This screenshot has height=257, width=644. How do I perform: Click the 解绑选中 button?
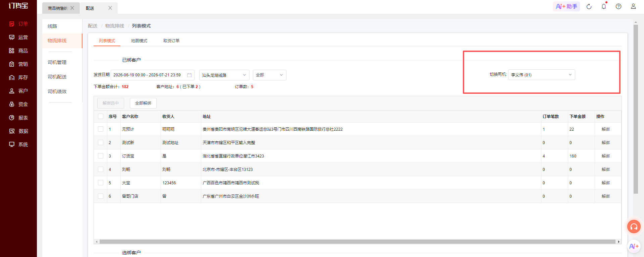111,103
